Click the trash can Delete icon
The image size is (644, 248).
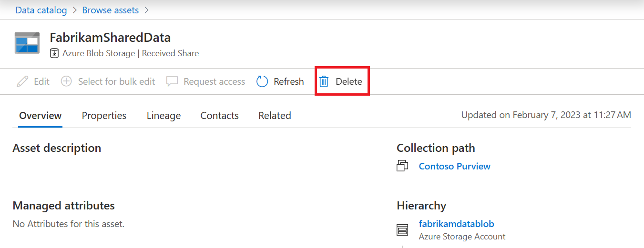[324, 81]
